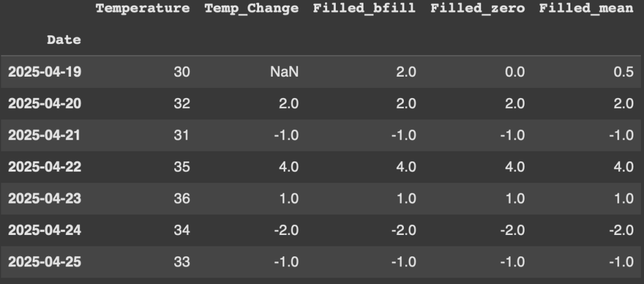Select the 0.0 cell in Filled_zero
Image resolution: width=644 pixels, height=284 pixels.
[x=515, y=72]
